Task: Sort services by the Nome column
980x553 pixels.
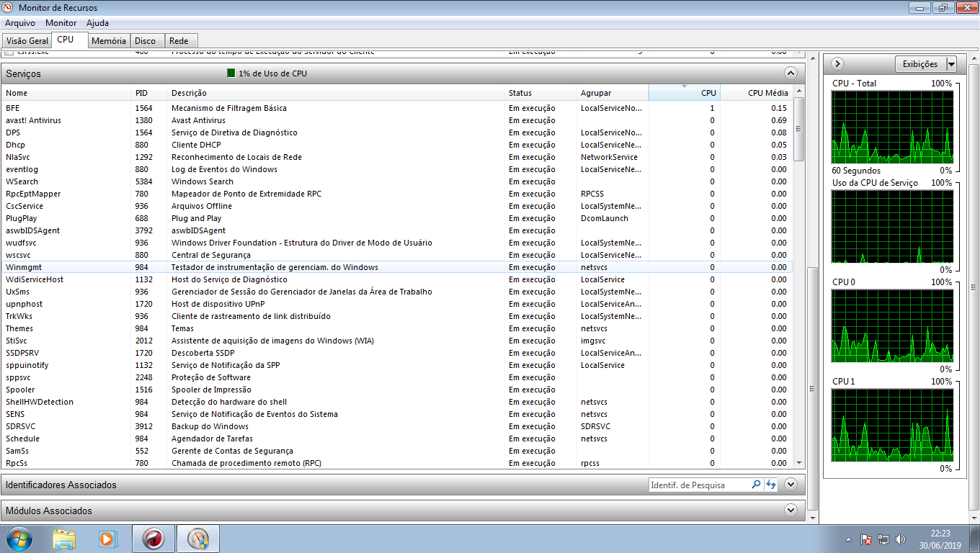Action: tap(66, 93)
